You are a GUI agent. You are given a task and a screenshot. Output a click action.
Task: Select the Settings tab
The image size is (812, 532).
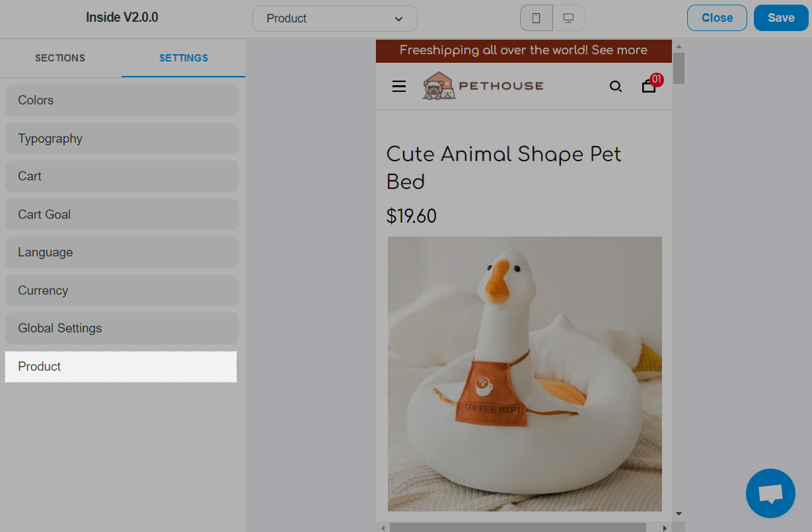click(184, 58)
